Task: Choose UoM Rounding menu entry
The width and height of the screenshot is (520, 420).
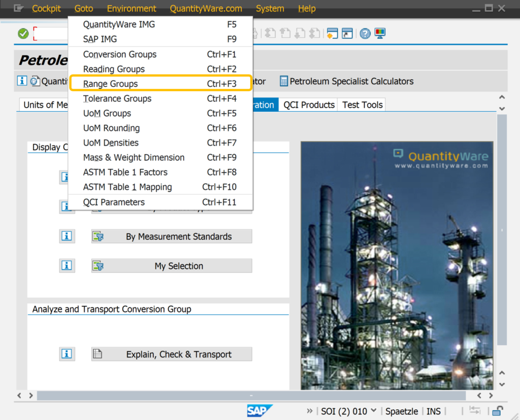Action: click(x=160, y=128)
